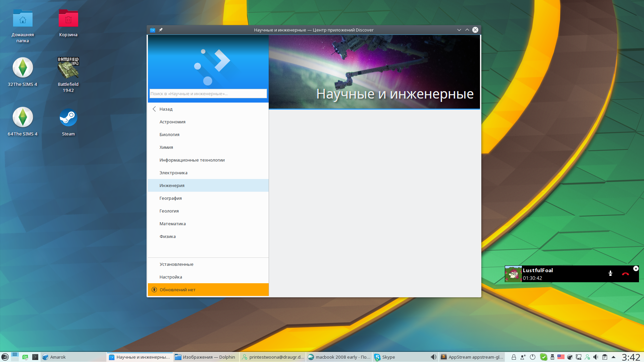Click the update status circle icon
Screen dimensions: 644x362
click(154, 290)
